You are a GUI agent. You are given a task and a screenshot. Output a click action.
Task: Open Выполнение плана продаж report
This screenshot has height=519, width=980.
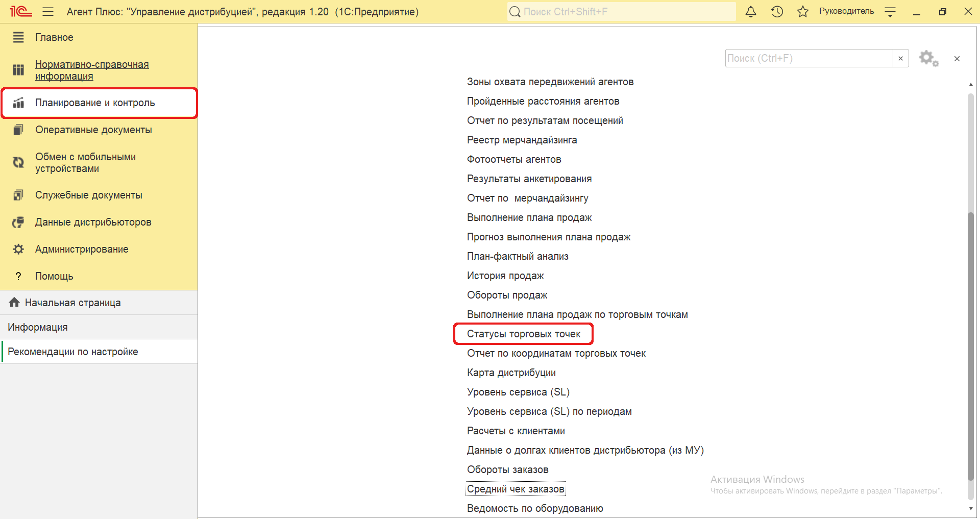(529, 217)
